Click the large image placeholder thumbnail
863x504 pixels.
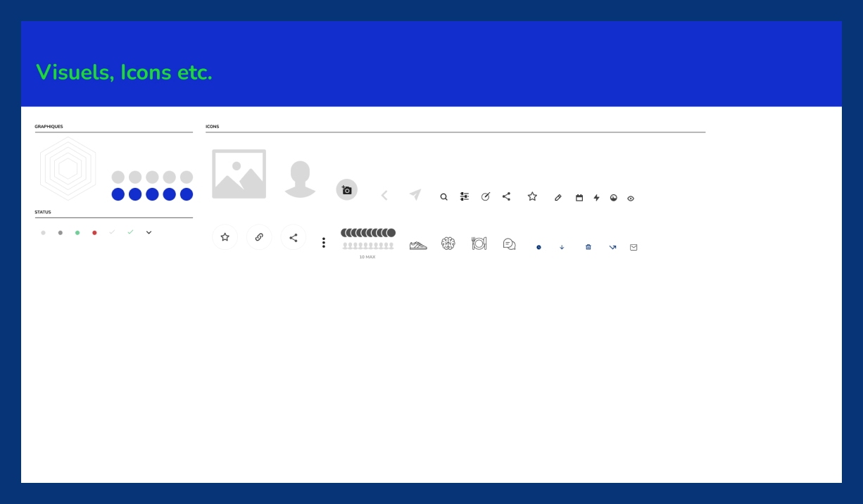(x=239, y=174)
